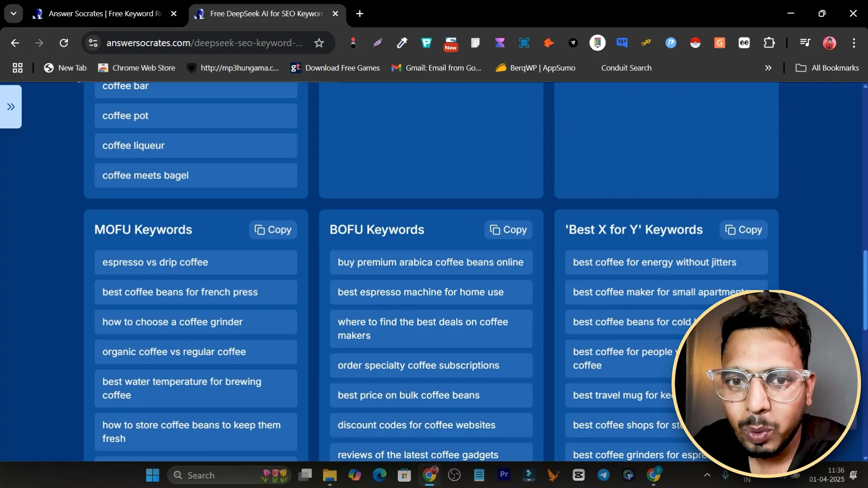The height and width of the screenshot is (488, 868).
Task: Copy the BOFU Keywords list
Action: [508, 230]
